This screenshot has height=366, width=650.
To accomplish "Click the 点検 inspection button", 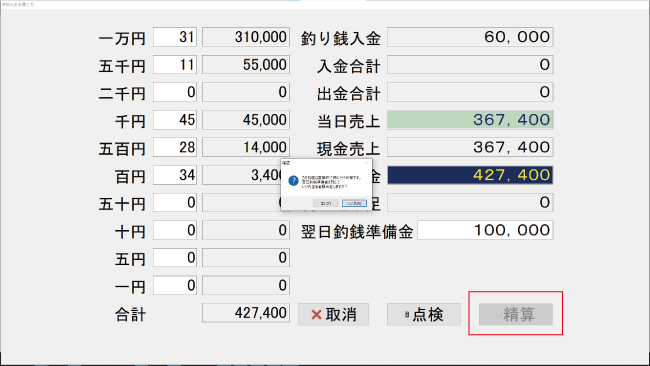I will 424,314.
